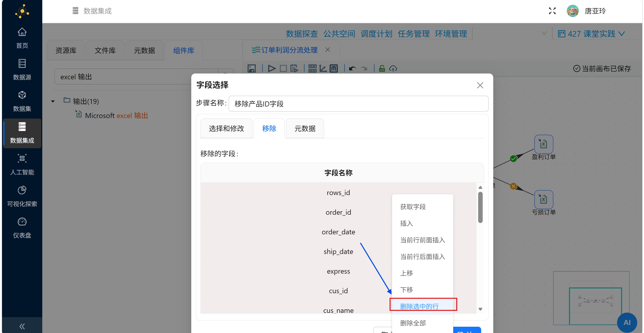This screenshot has height=333, width=644.
Task: Choose 删除选中的行 from context menu
Action: 419,306
